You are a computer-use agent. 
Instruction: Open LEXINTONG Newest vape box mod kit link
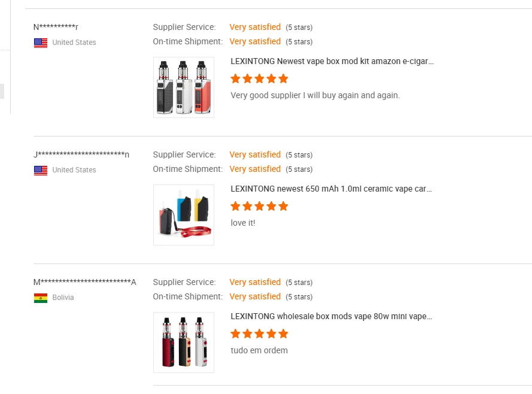[x=332, y=61]
